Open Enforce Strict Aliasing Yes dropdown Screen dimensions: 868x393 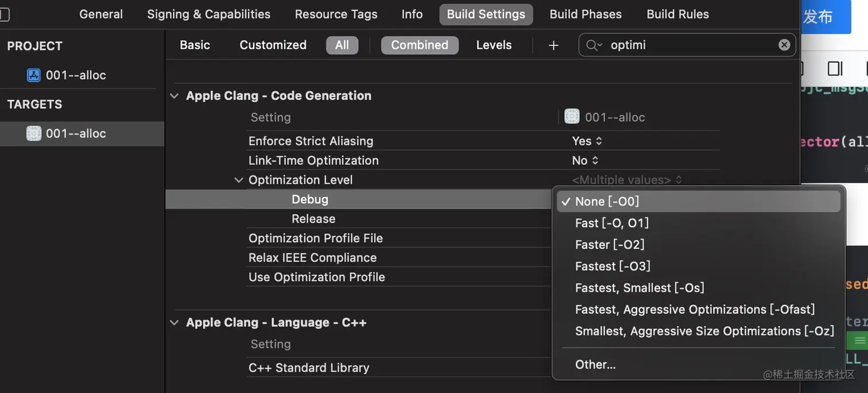tap(587, 141)
